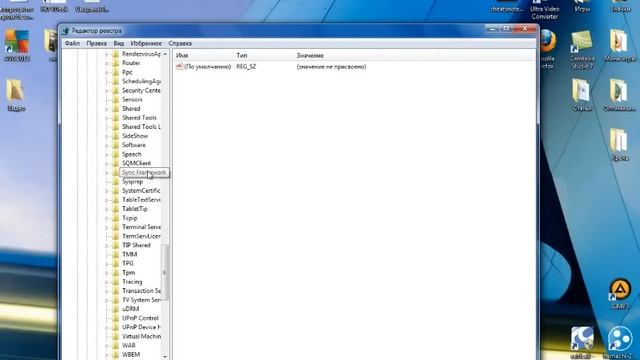The image size is (640, 360).
Task: Select the Virtual Machine key
Action: [x=141, y=336]
